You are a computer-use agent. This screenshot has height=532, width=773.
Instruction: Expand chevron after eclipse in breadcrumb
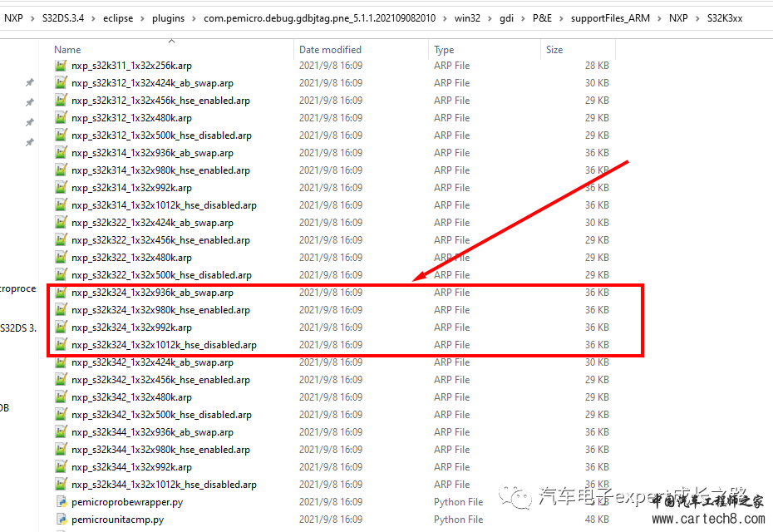point(142,19)
